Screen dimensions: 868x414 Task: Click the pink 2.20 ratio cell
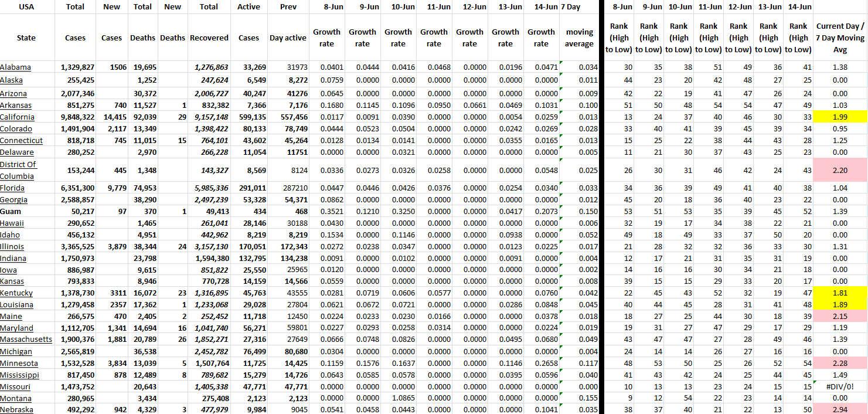point(840,170)
